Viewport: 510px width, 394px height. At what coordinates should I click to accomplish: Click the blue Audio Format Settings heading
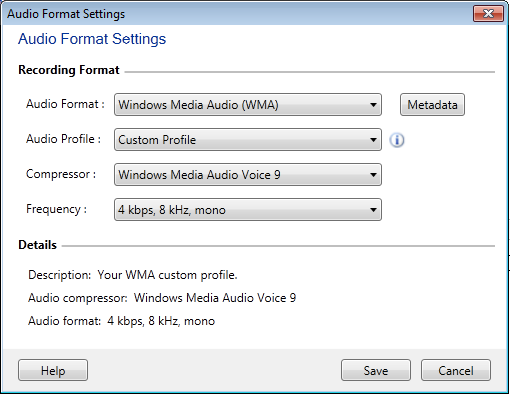(x=92, y=39)
